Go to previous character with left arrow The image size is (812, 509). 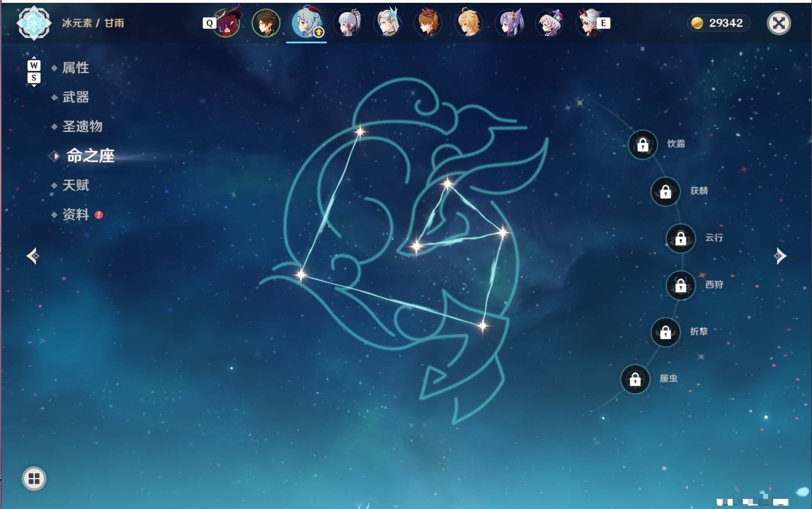point(33,256)
